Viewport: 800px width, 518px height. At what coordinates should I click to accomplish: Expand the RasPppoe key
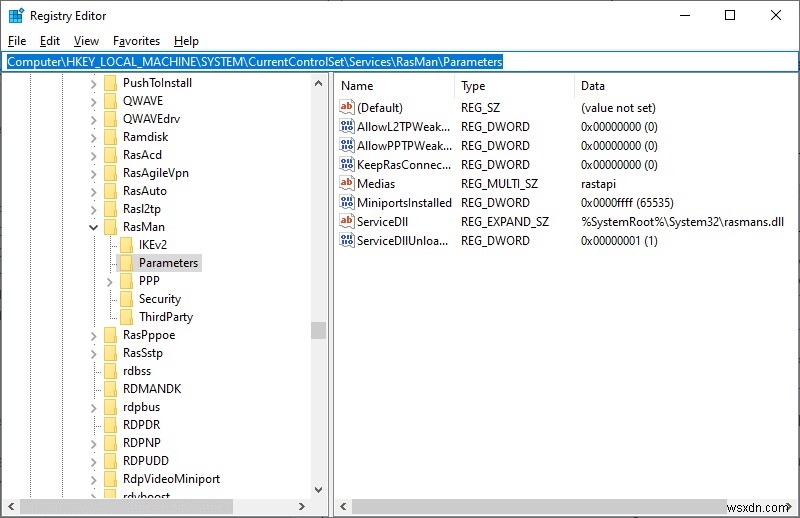[93, 336]
